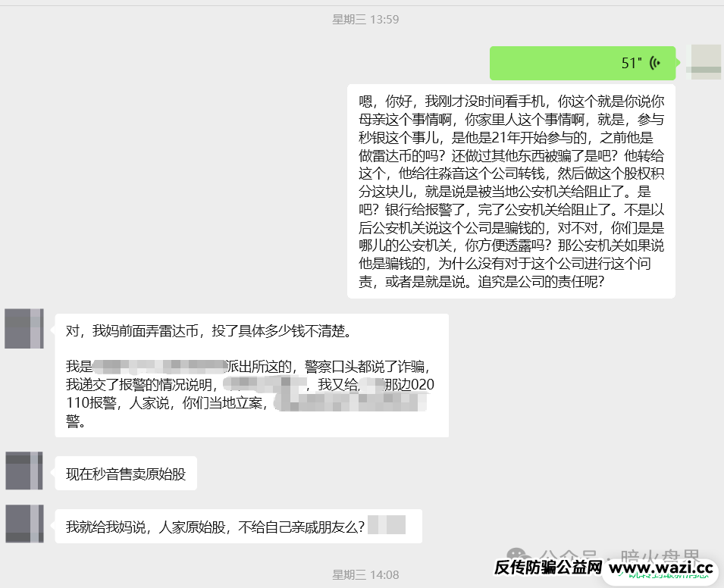Select the 现在秒音售卖原始股 message bubble
724x588 pixels.
(x=126, y=474)
